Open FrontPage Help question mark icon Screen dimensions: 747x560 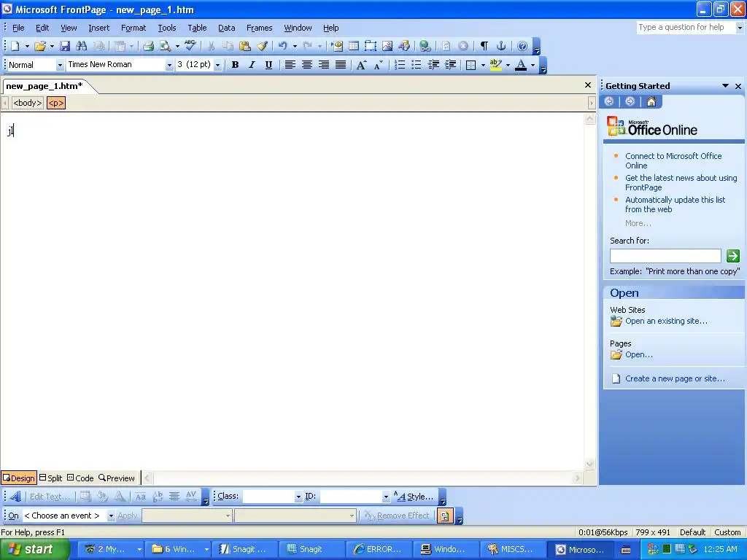(x=522, y=46)
